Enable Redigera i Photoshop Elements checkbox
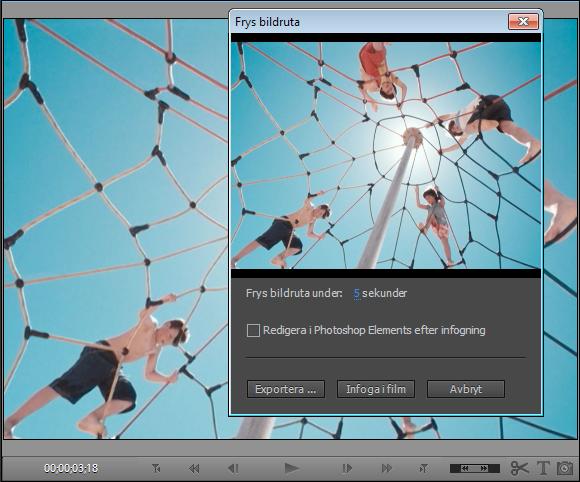 (253, 330)
